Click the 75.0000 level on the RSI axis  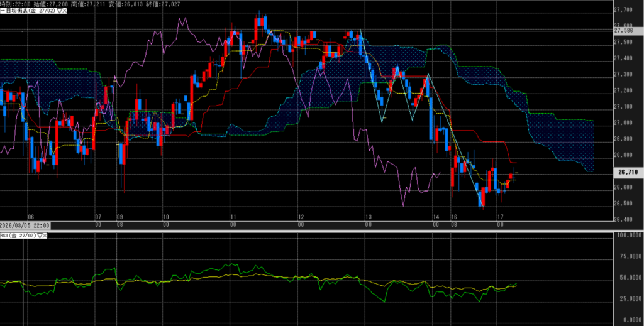coord(630,256)
